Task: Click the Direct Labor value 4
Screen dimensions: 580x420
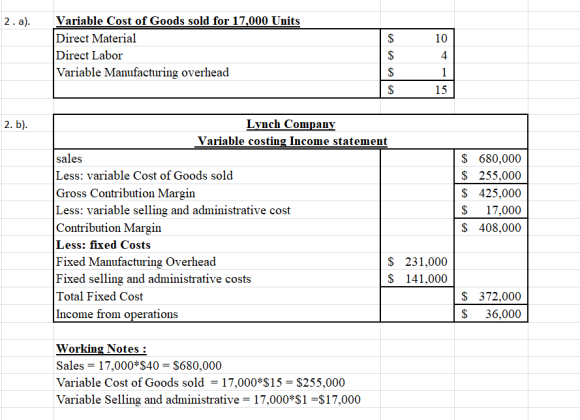Action: [444, 56]
